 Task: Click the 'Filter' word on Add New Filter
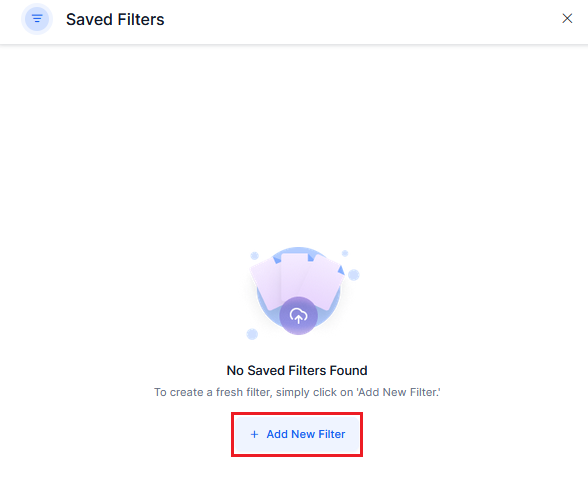point(332,434)
